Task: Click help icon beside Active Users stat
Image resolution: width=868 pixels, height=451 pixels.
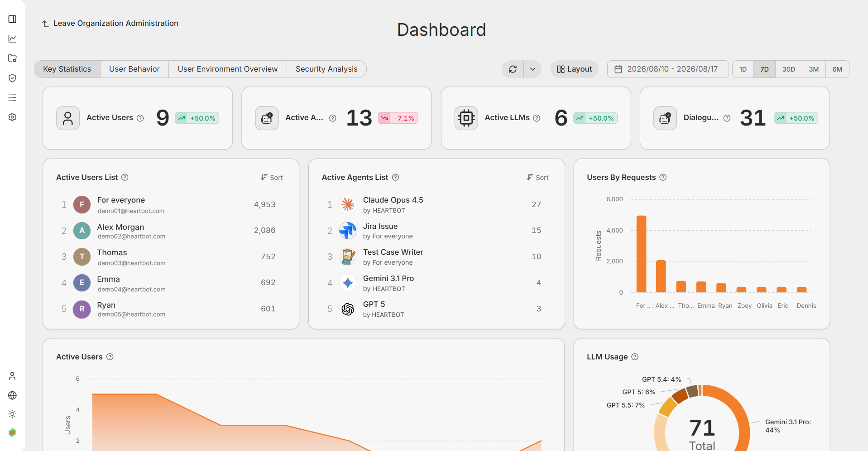Action: tap(140, 118)
